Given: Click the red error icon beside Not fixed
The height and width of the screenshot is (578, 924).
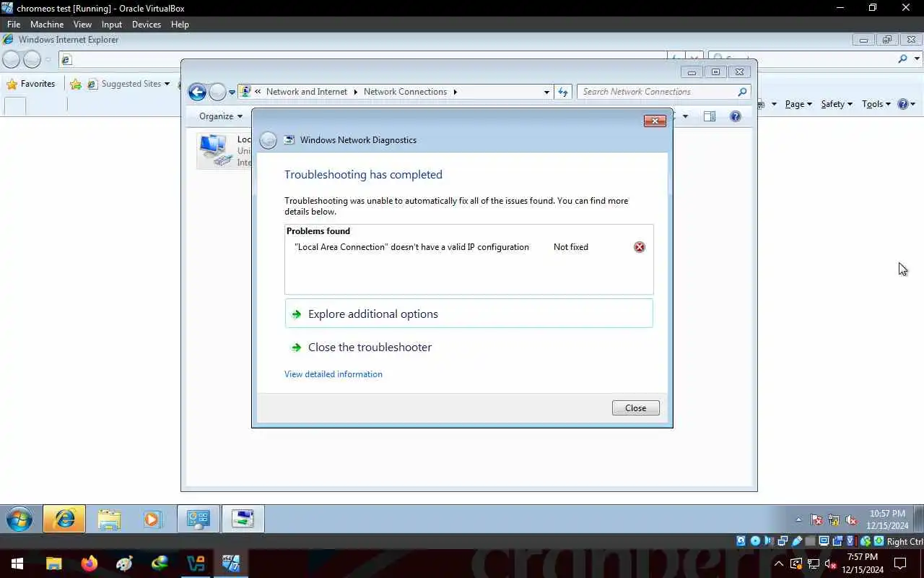Looking at the screenshot, I should pyautogui.click(x=640, y=247).
